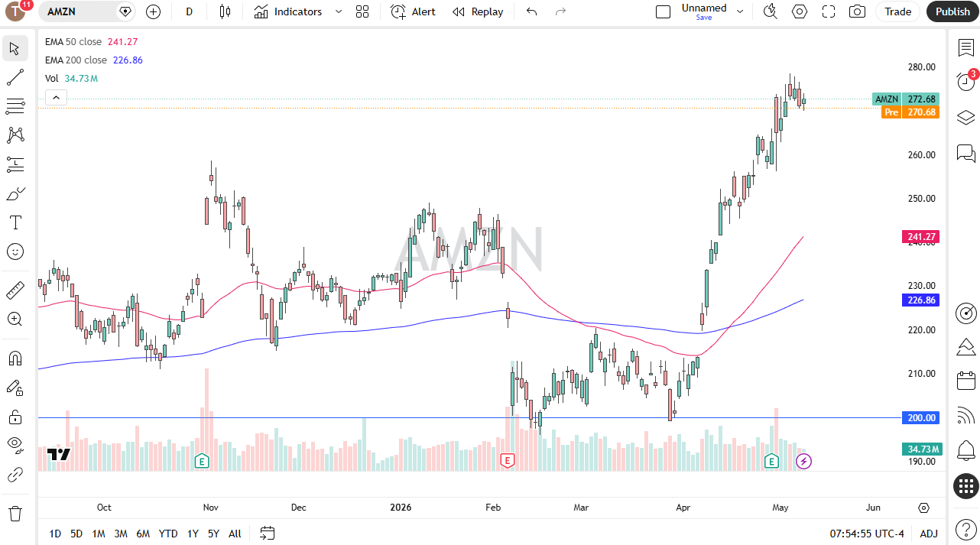Set range to 6M
980x545 pixels.
[x=143, y=534]
